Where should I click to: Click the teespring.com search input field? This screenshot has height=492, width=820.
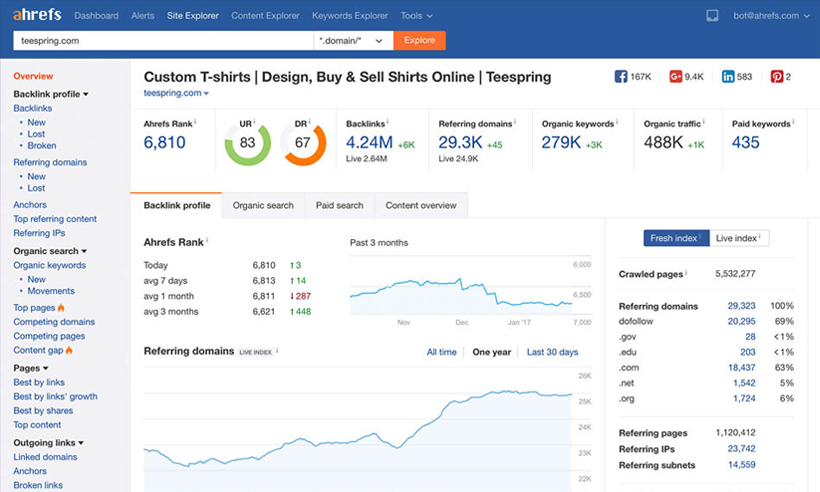coord(163,41)
